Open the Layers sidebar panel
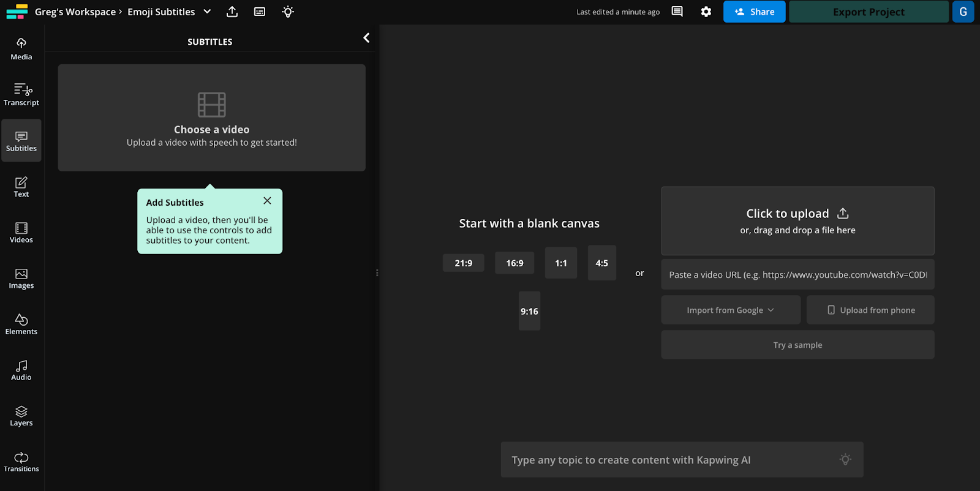This screenshot has height=491, width=980. tap(21, 416)
